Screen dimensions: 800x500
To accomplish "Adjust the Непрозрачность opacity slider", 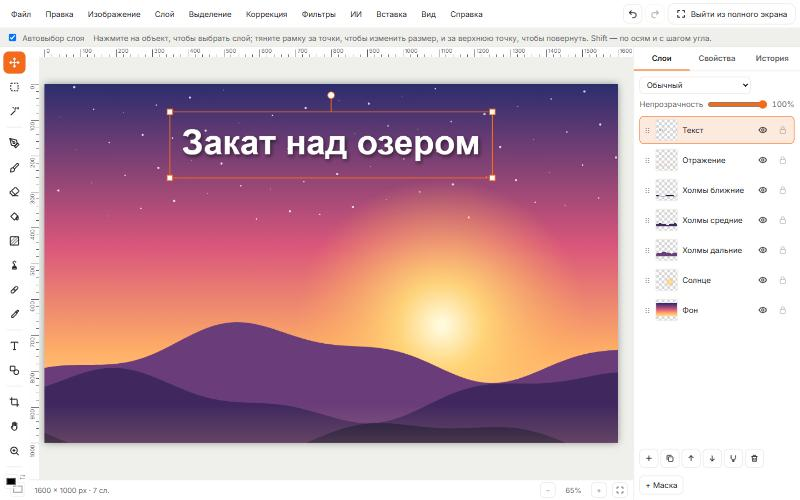I will point(737,104).
